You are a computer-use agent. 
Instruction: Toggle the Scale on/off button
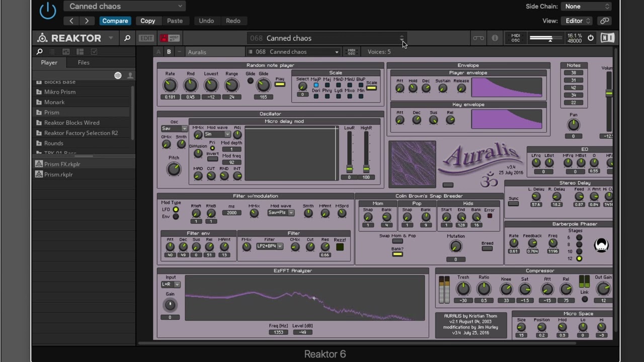[371, 88]
